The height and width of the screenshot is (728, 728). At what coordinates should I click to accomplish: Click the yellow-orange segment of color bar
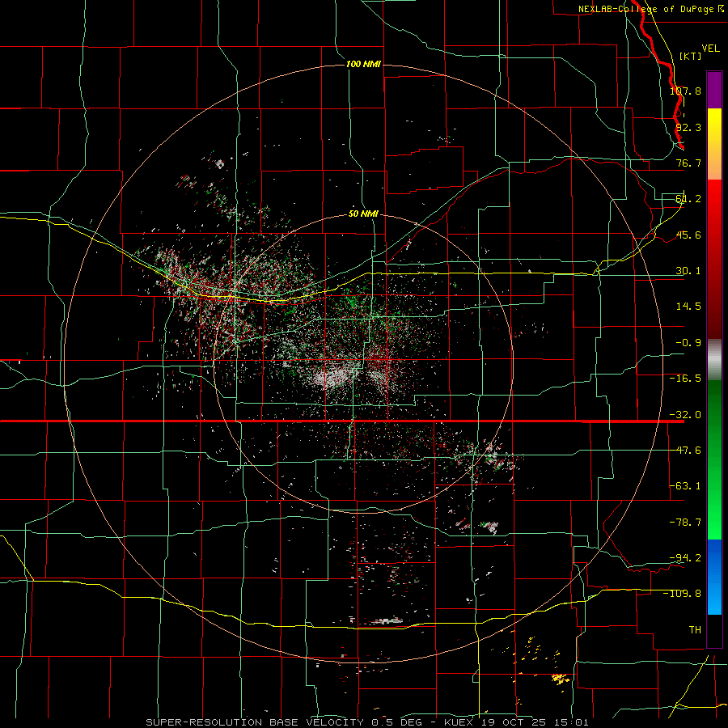714,144
